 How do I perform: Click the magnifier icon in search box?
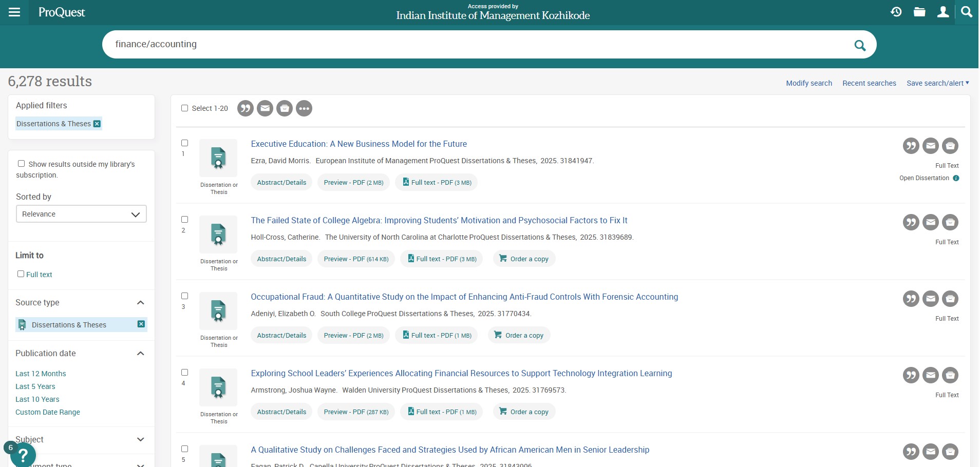(860, 45)
